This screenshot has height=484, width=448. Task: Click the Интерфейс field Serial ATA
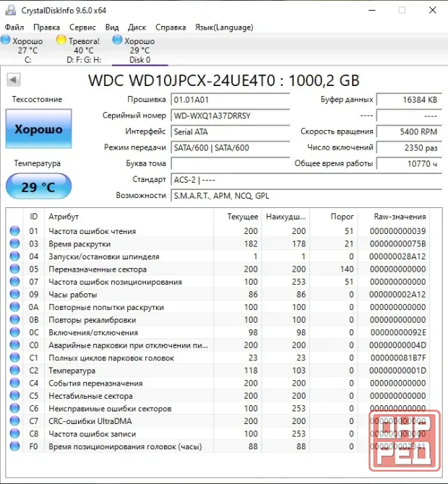point(231,131)
